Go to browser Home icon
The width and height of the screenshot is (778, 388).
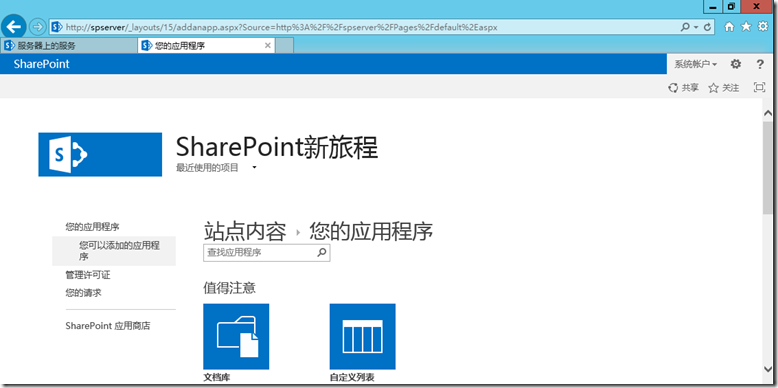click(x=729, y=27)
